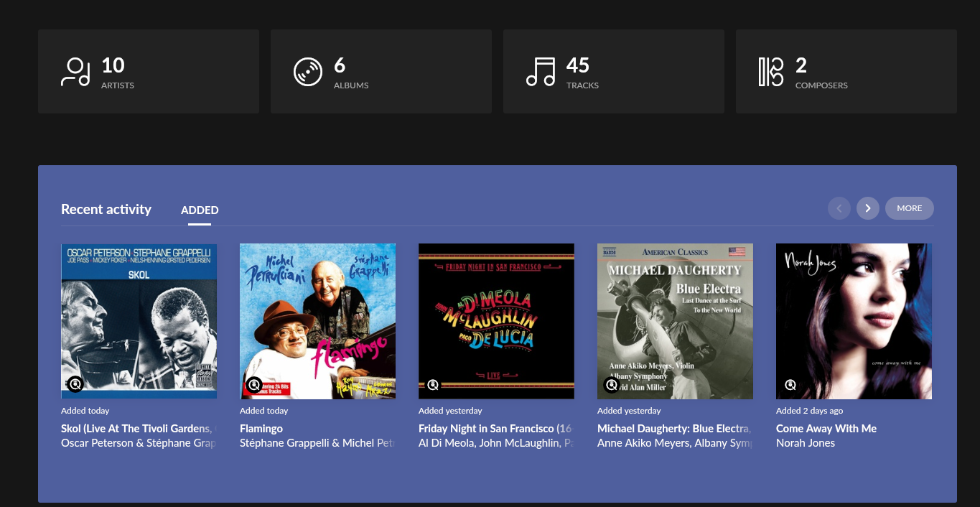The width and height of the screenshot is (980, 507).
Task: Click Qobuz badge on Blue Electra cover
Action: (x=612, y=385)
